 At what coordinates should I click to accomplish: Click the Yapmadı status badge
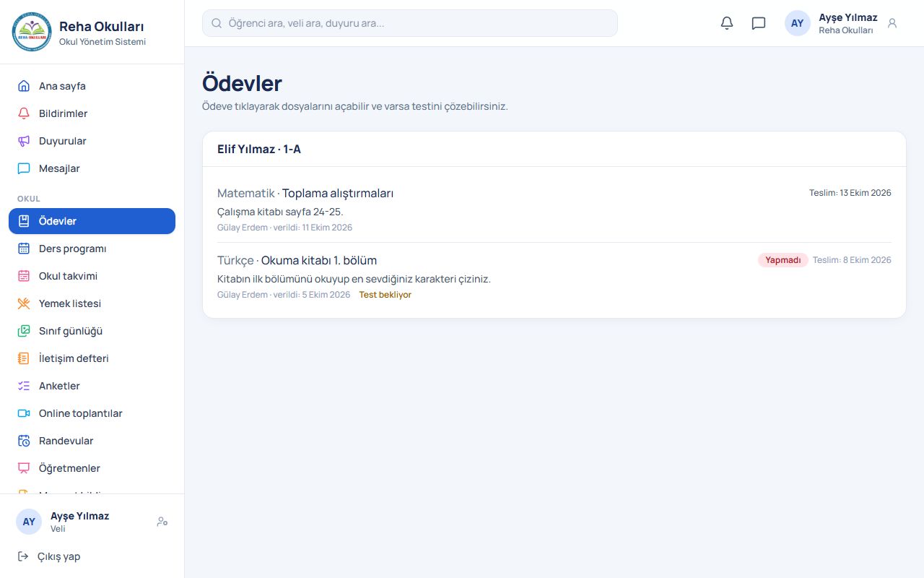coord(783,260)
